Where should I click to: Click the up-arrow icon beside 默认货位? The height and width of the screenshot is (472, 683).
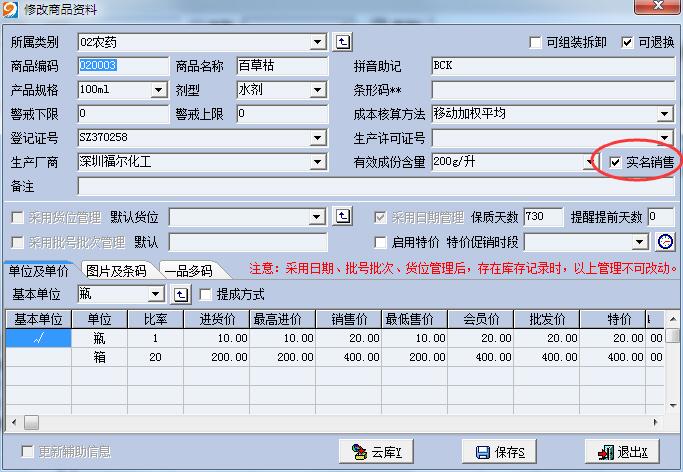(343, 216)
